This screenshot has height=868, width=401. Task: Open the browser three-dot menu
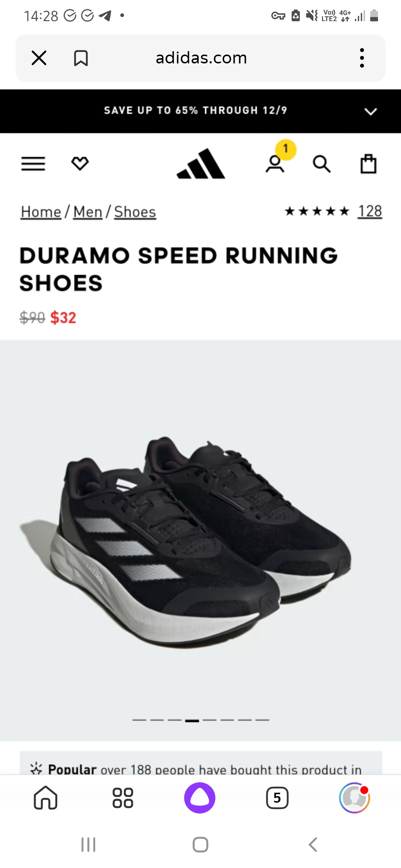click(362, 58)
